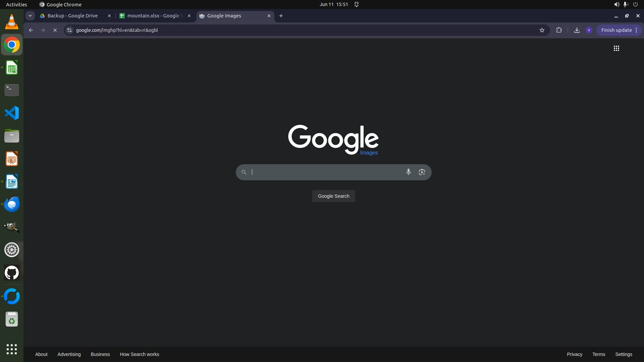Click the search by image camera icon
Image resolution: width=644 pixels, height=362 pixels.
point(422,172)
